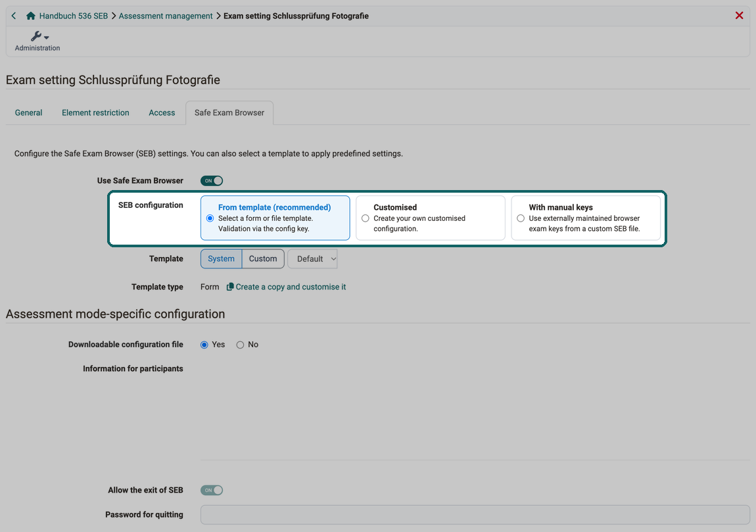The height and width of the screenshot is (532, 756).
Task: Toggle Use Safe Exam Browser switch
Action: 212,180
